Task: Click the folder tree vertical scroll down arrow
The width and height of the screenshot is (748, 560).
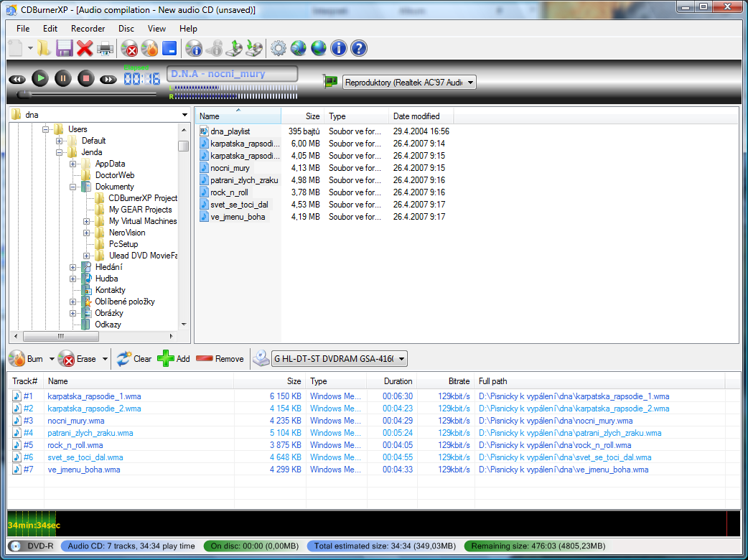Action: click(184, 325)
